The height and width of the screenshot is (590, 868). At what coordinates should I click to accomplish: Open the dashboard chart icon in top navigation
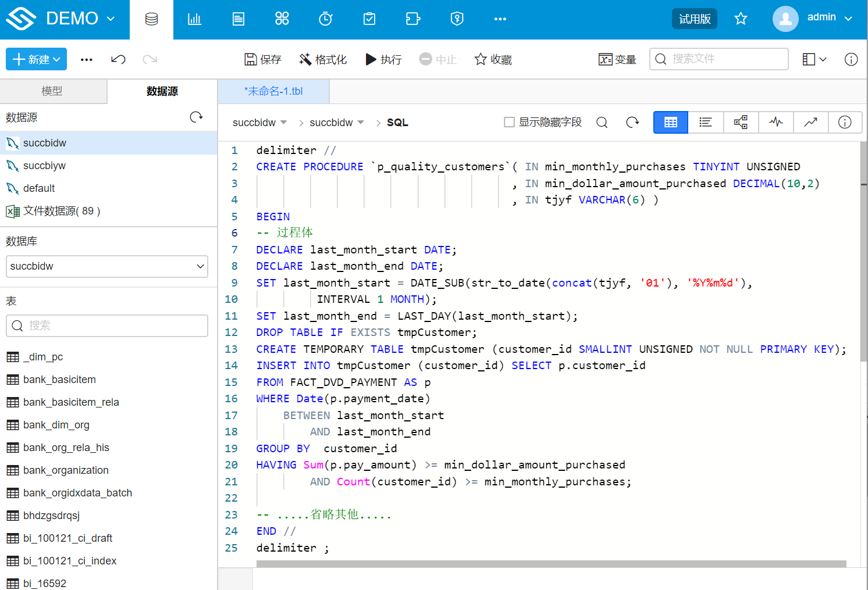point(194,19)
